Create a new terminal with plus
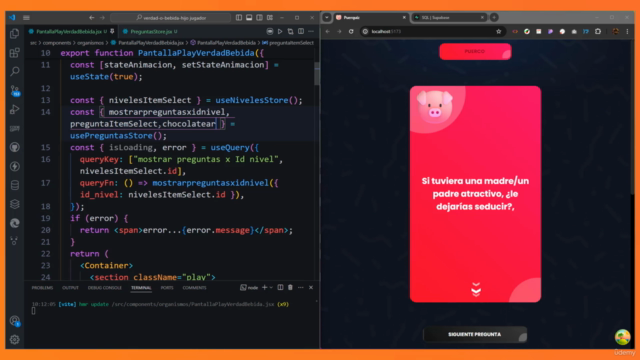The width and height of the screenshot is (640, 360). pyautogui.click(x=264, y=288)
